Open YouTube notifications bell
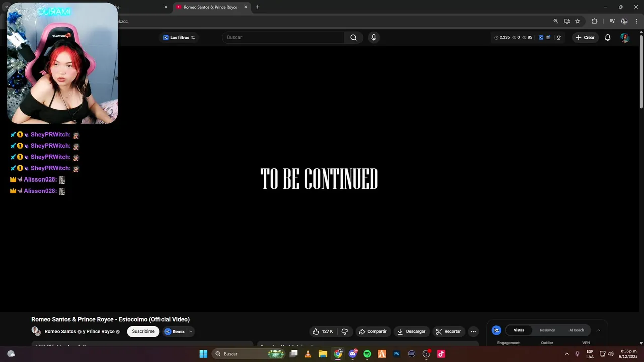This screenshot has width=644, height=362. pyautogui.click(x=607, y=38)
